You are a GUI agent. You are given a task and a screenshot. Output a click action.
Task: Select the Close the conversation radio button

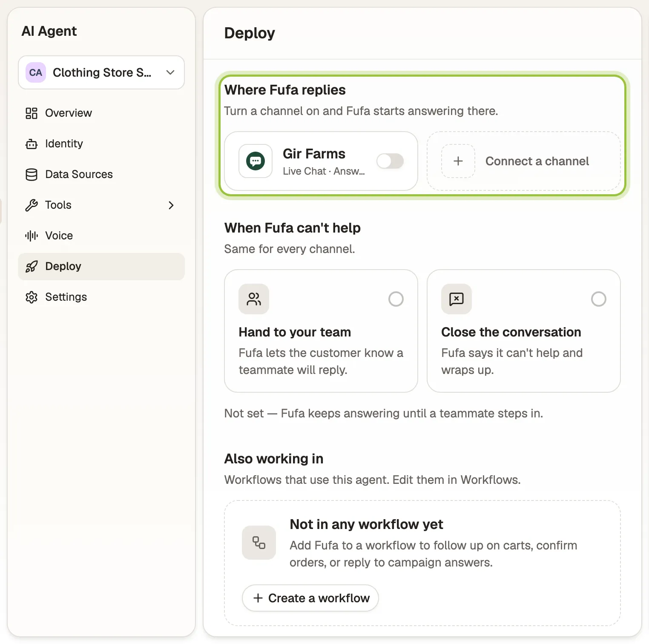(599, 299)
